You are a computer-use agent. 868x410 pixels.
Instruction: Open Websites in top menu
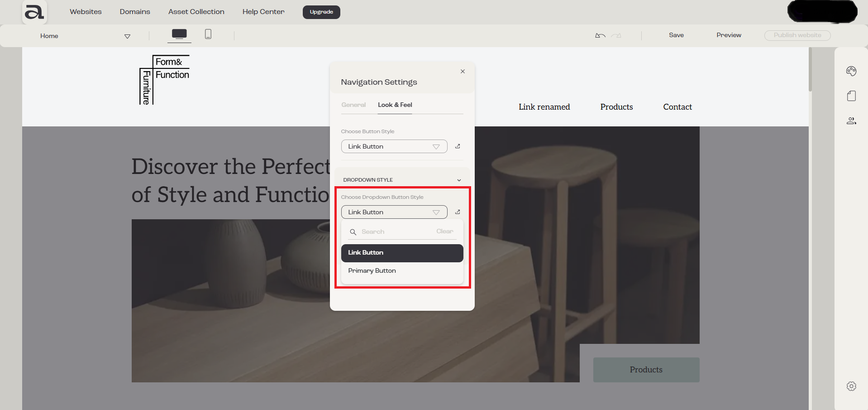86,12
